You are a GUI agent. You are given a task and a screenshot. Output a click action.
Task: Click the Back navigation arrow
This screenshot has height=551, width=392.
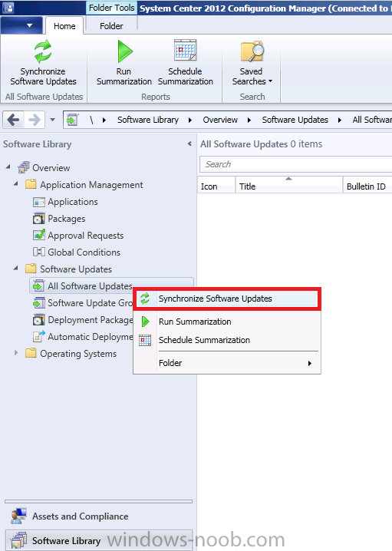pos(13,120)
